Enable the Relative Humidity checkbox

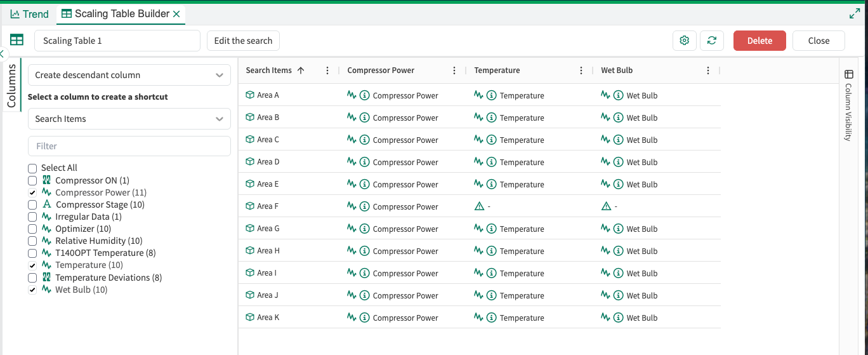point(32,241)
